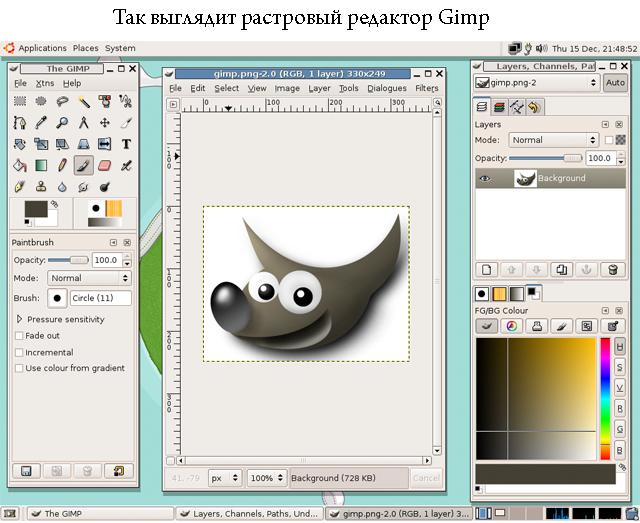Select the Paintbrush tool
Screen dimensions: 640x523
84,165
